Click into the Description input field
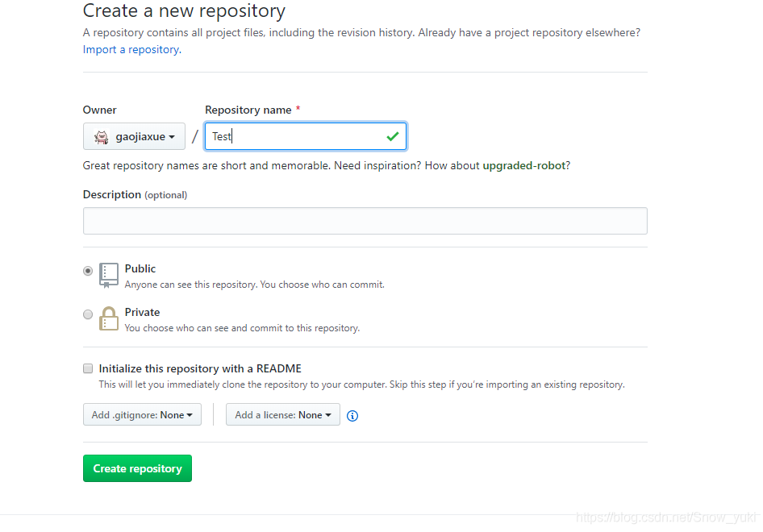Screen dimensions: 763x532 (365, 221)
